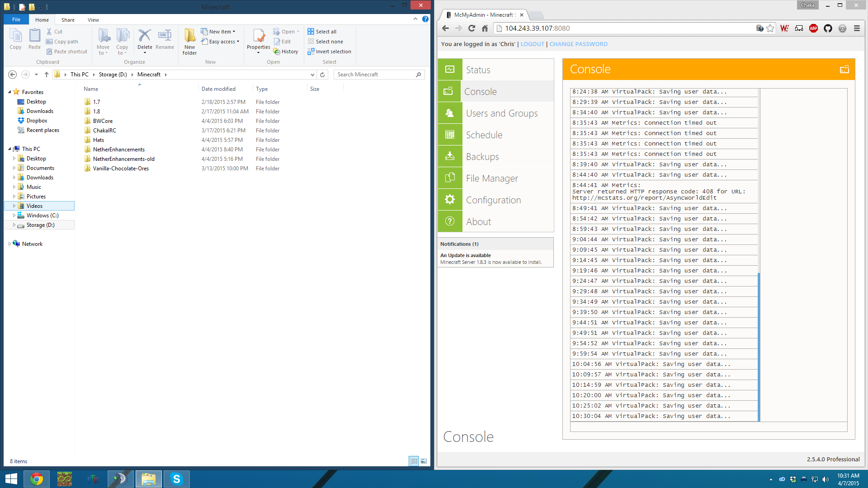This screenshot has width=868, height=488.
Task: Click console log scrollbar thumb
Action: 759,347
